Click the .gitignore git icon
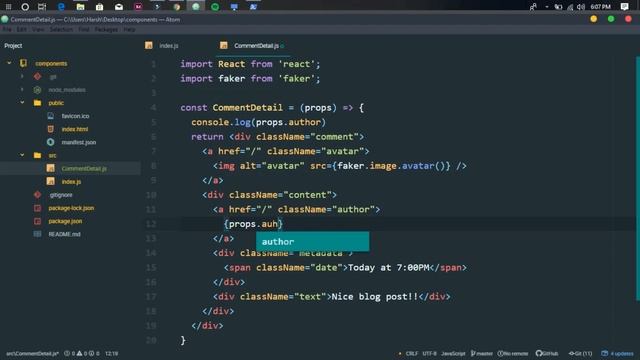Screen dimensions: 640x360 [38, 195]
